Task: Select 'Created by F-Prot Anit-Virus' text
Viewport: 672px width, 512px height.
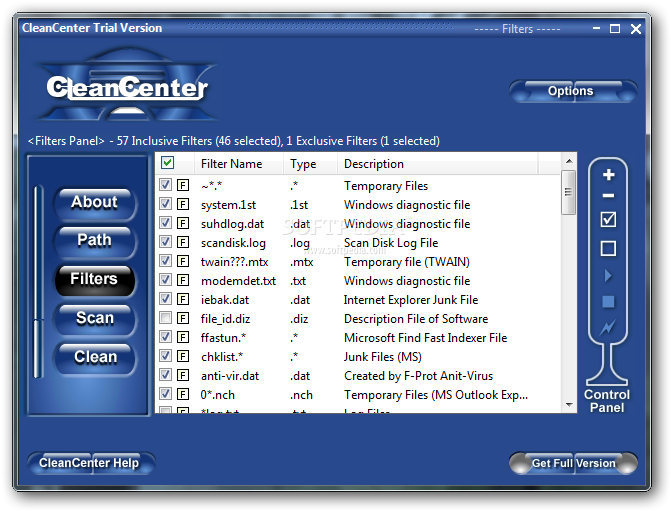Action: click(x=418, y=376)
